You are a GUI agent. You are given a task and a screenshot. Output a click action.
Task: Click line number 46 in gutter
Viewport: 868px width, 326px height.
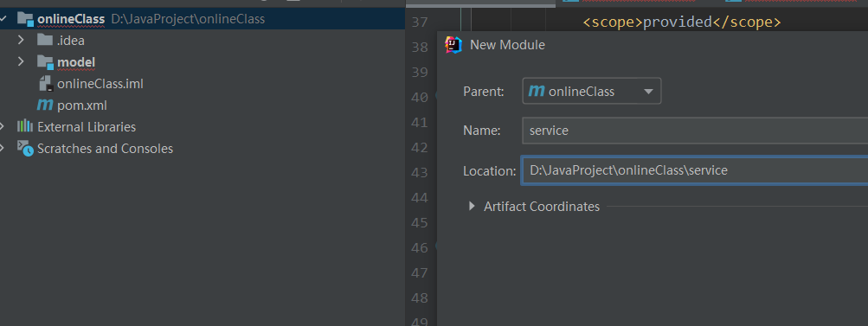(x=421, y=248)
